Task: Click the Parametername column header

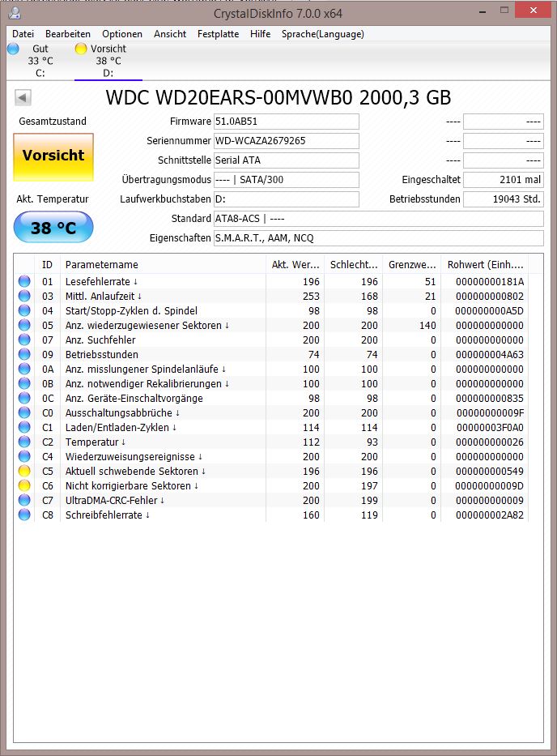Action: click(163, 265)
